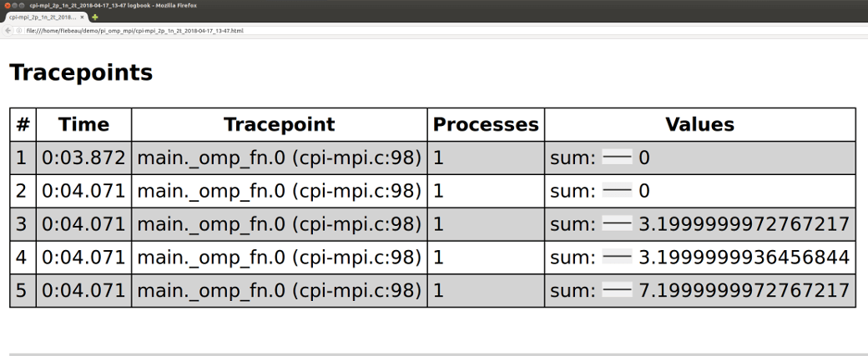
Task: Close the Firefox window with red button
Action: tap(7, 5)
